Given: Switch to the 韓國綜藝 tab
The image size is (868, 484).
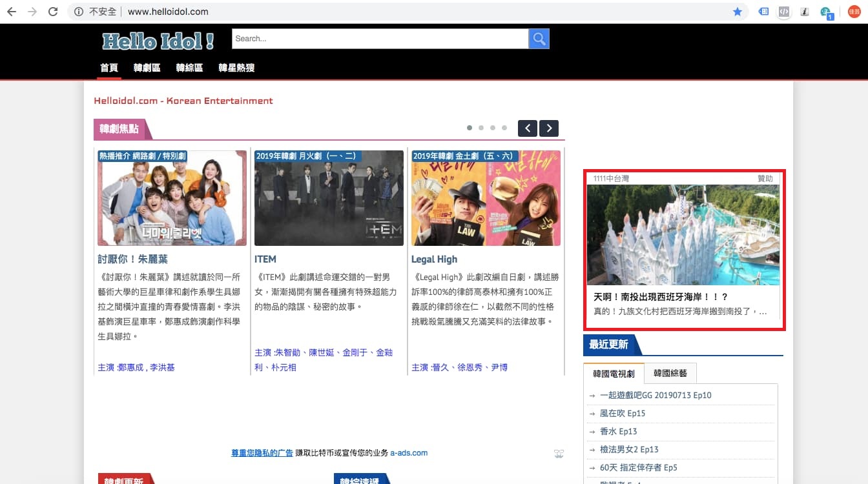Looking at the screenshot, I should (670, 374).
